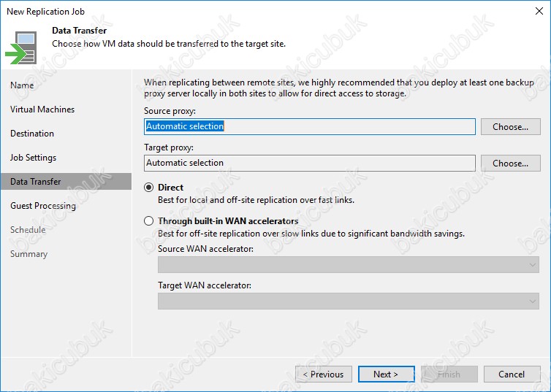The image size is (551, 392).
Task: Open the Target WAN accelerator dropdown
Action: (x=349, y=301)
